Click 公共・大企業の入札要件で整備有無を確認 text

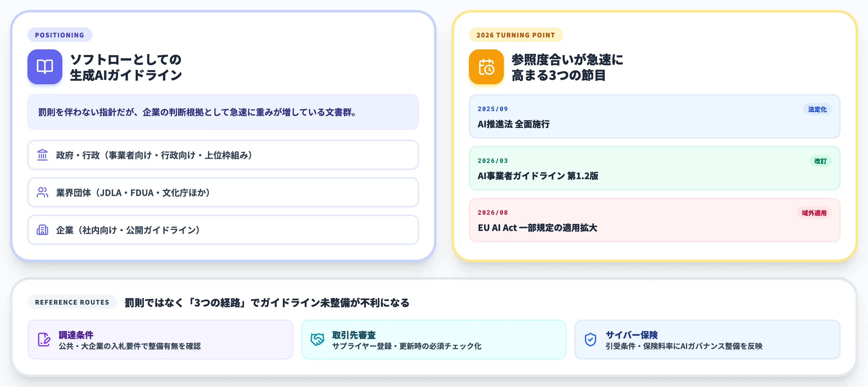(x=130, y=346)
